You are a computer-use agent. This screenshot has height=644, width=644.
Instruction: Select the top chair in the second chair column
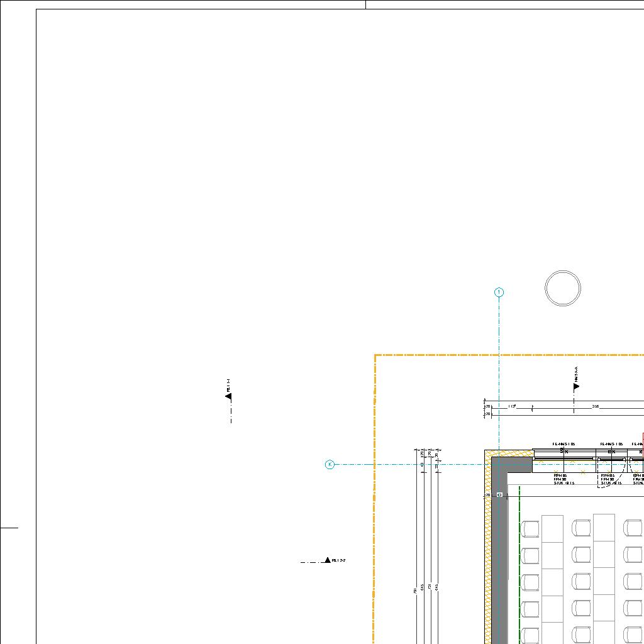pos(581,528)
